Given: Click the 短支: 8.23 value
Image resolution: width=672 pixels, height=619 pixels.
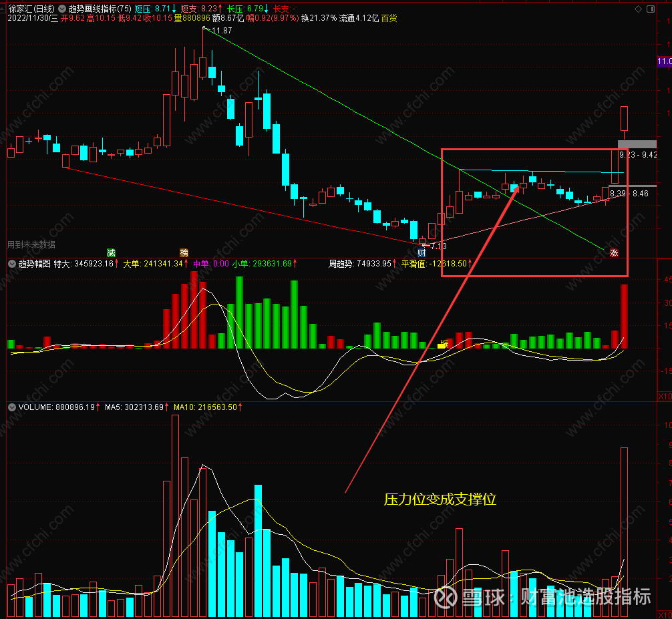Looking at the screenshot, I should tap(202, 9).
